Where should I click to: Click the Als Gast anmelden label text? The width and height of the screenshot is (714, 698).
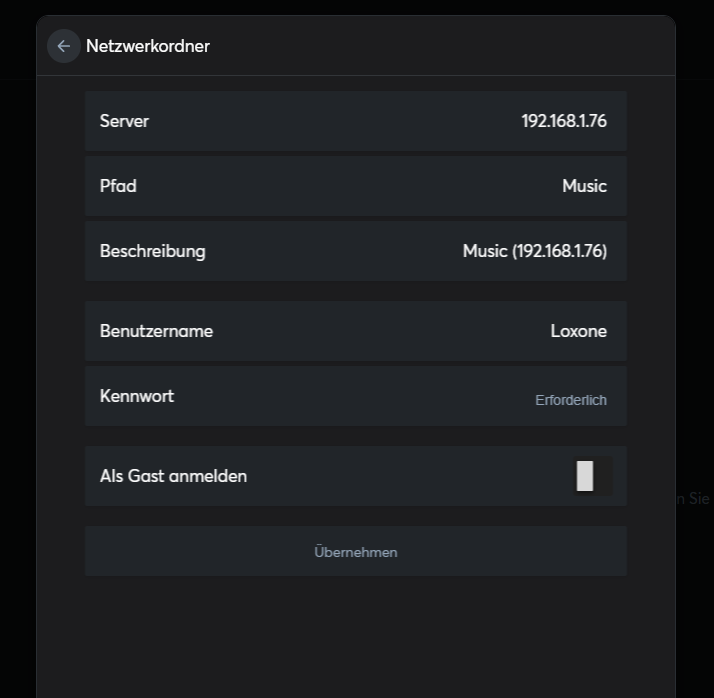173,476
